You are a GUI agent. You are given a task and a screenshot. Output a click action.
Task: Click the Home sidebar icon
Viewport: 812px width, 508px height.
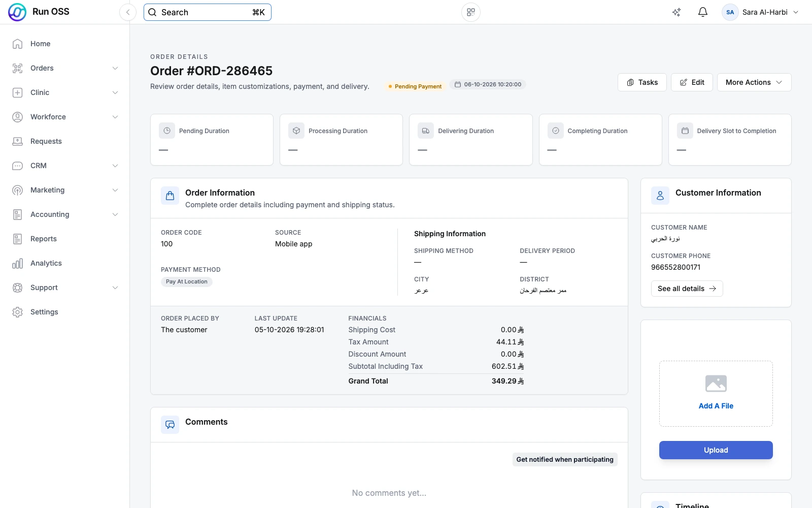[x=17, y=44]
